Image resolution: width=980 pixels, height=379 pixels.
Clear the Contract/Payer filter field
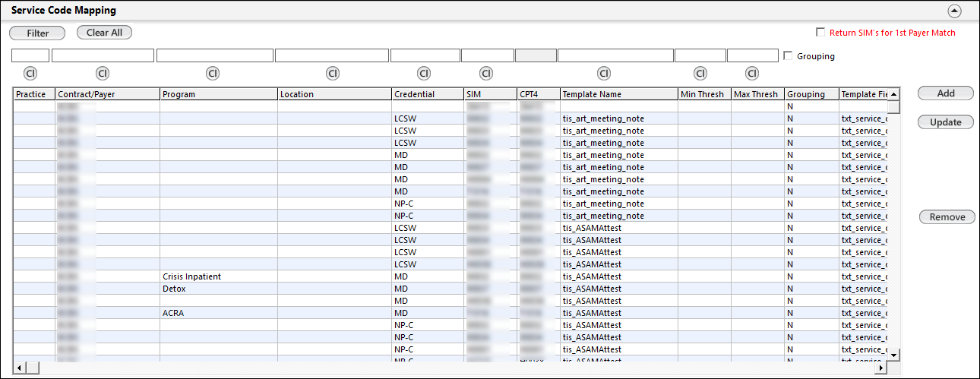pyautogui.click(x=103, y=74)
